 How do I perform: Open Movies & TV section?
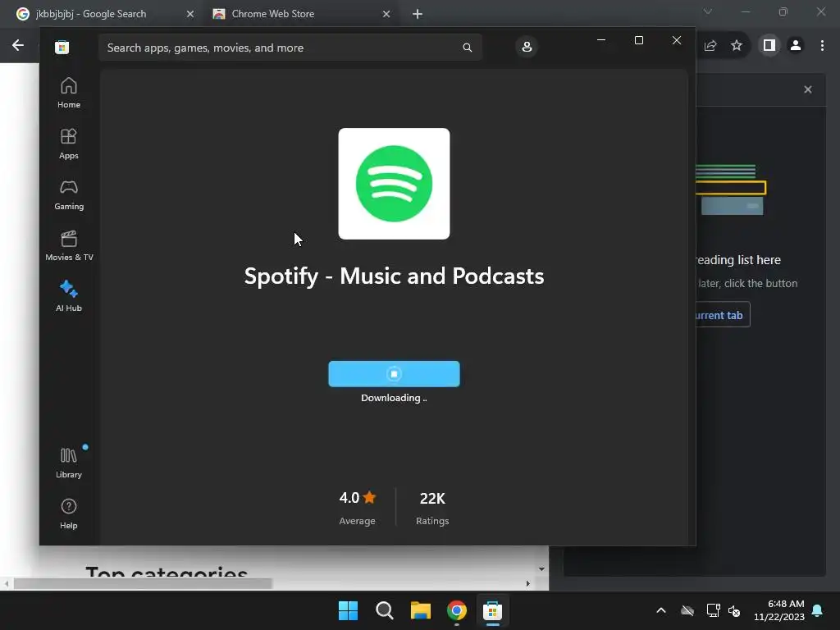pos(69,246)
